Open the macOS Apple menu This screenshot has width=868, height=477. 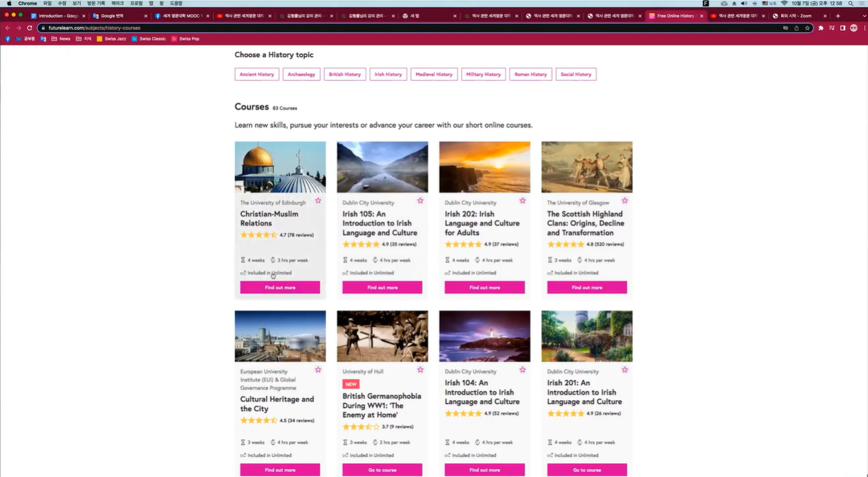pyautogui.click(x=9, y=3)
